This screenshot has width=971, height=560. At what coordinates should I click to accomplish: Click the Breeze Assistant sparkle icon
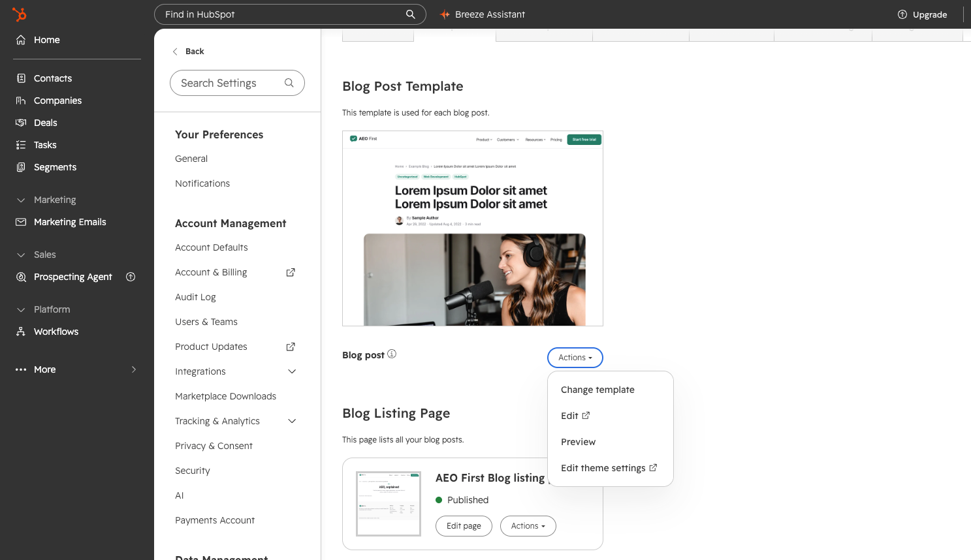(445, 14)
